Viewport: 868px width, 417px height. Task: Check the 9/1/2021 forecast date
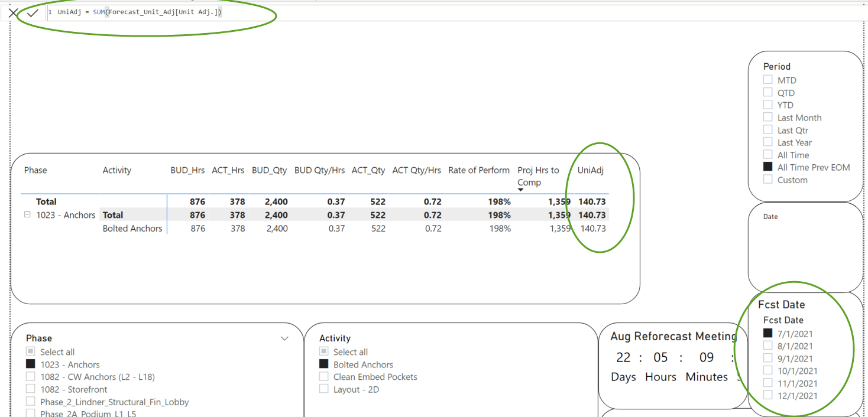coord(767,358)
